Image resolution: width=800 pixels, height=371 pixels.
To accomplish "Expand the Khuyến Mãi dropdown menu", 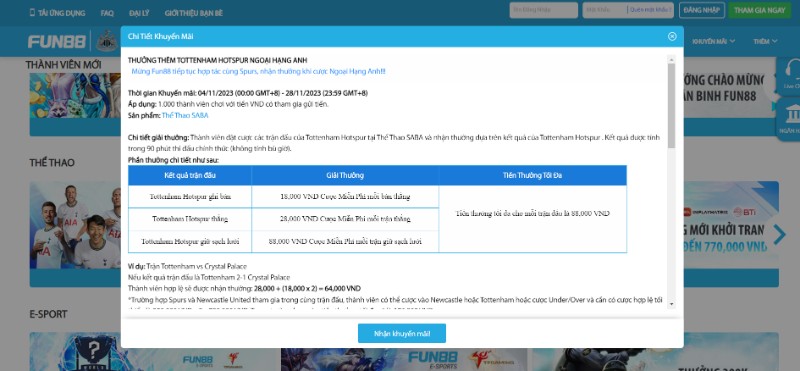I will tap(713, 41).
